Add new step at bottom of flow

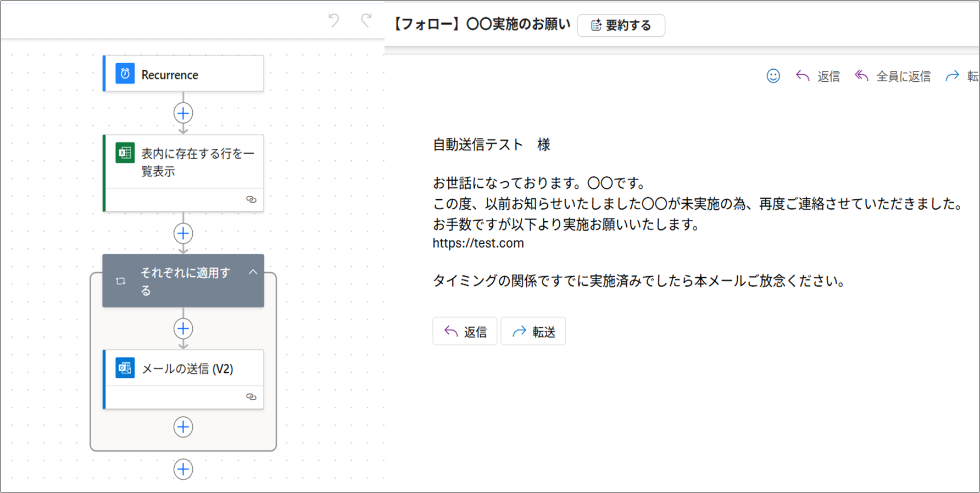[183, 469]
